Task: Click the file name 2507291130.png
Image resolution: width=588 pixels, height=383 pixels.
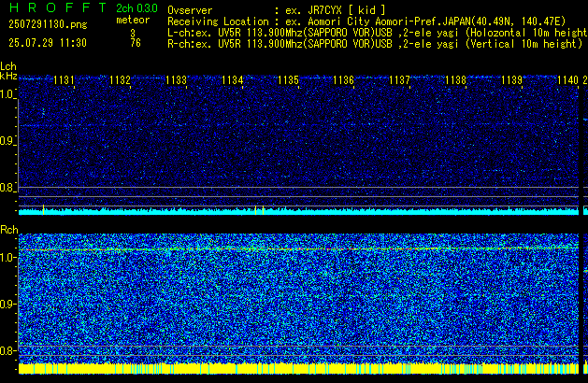Action: point(48,24)
